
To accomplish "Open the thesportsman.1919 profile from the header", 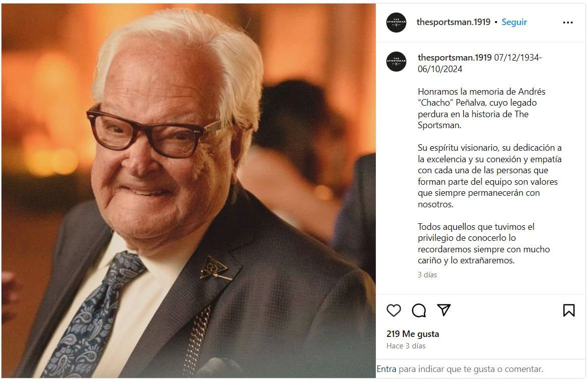I will pyautogui.click(x=452, y=22).
